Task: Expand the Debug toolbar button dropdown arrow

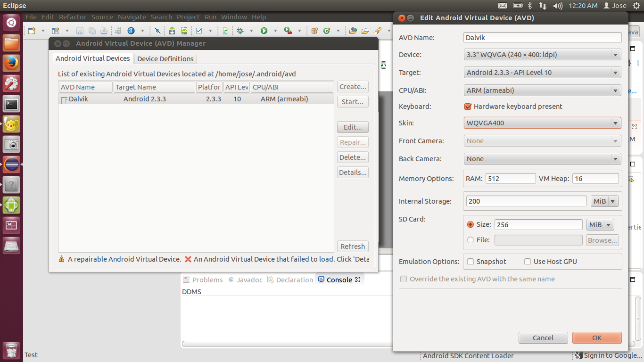Action: 251,31
